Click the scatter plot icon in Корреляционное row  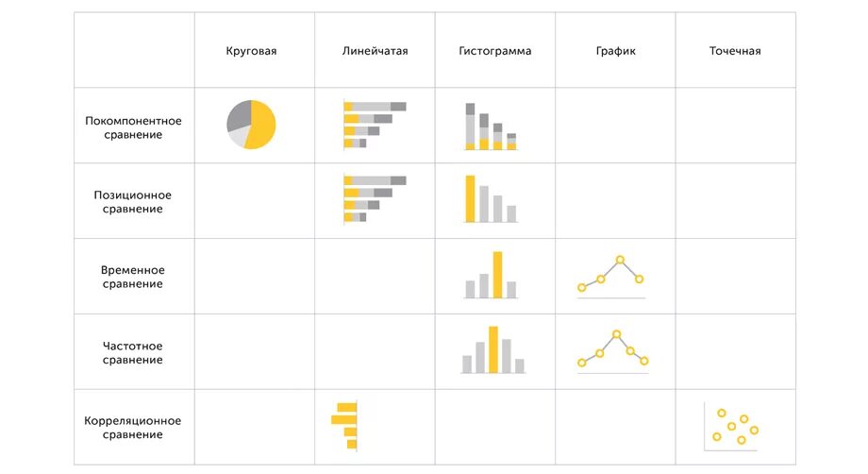731,427
